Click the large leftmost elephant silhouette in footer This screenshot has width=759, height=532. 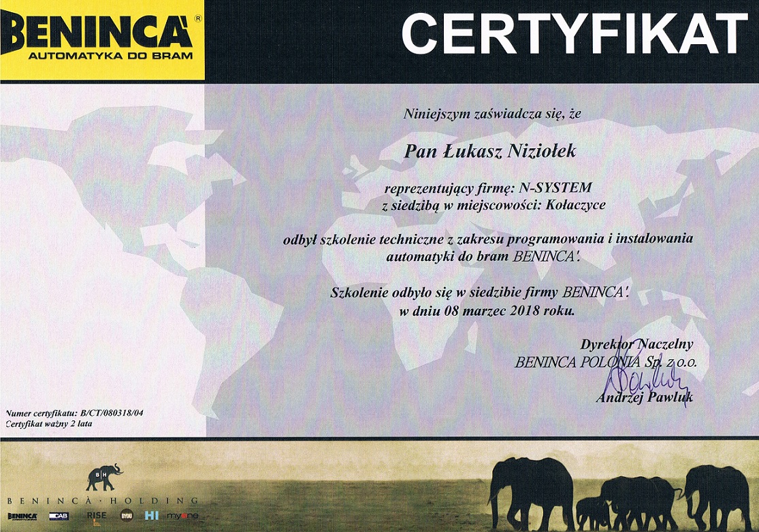coord(532,486)
